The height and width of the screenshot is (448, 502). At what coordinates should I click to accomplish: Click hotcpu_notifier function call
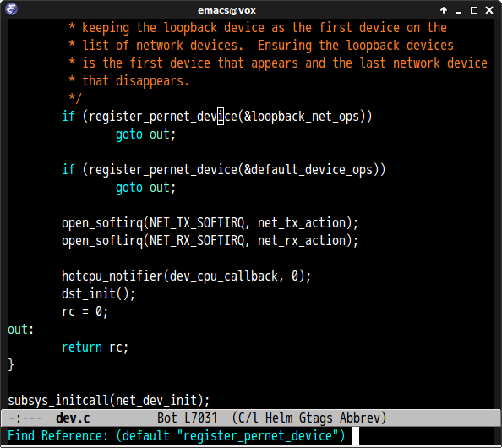[x=112, y=276]
